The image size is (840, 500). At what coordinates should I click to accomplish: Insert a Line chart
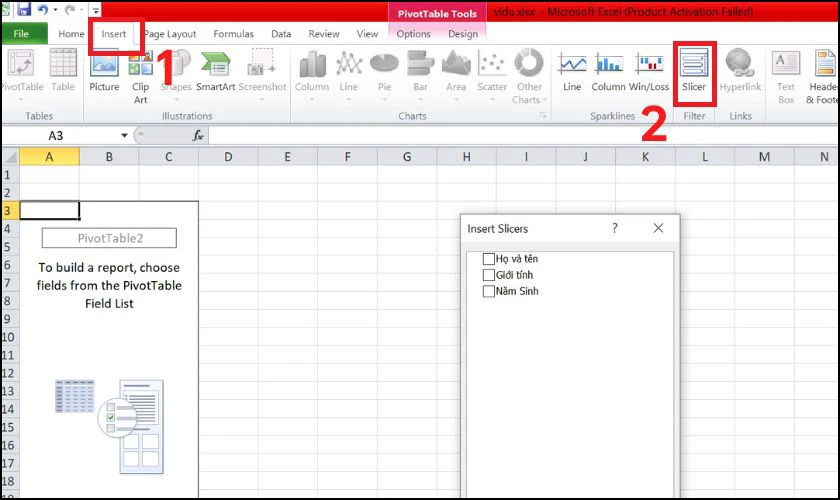pyautogui.click(x=348, y=75)
